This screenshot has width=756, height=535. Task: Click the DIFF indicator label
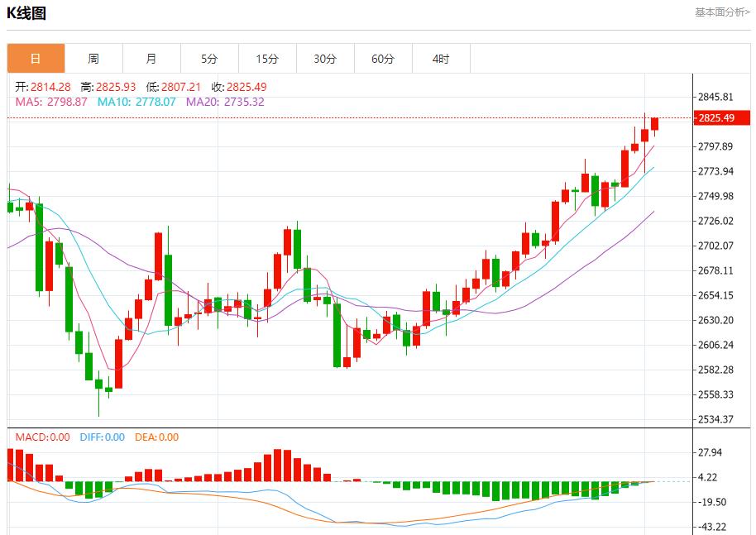pos(103,437)
